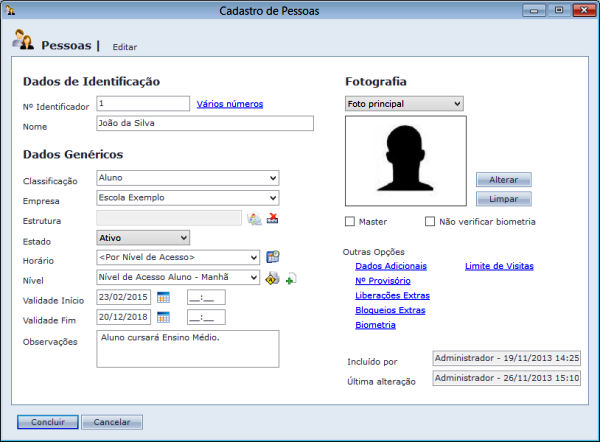Open calendar picker for Validade Início
The image size is (600, 442).
click(x=164, y=297)
